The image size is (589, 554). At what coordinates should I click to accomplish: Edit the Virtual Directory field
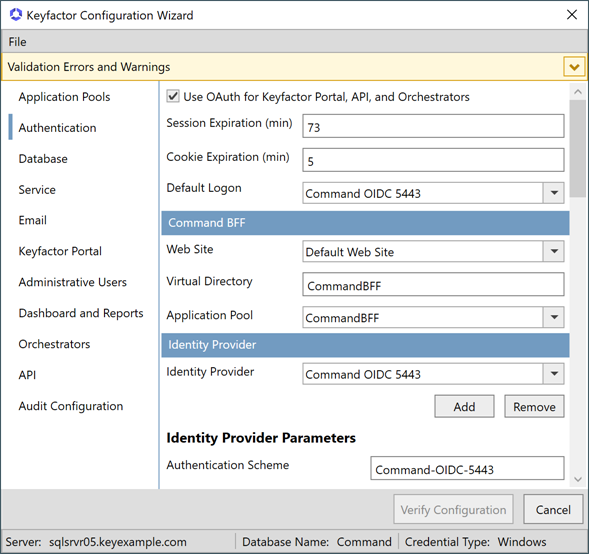pyautogui.click(x=433, y=285)
